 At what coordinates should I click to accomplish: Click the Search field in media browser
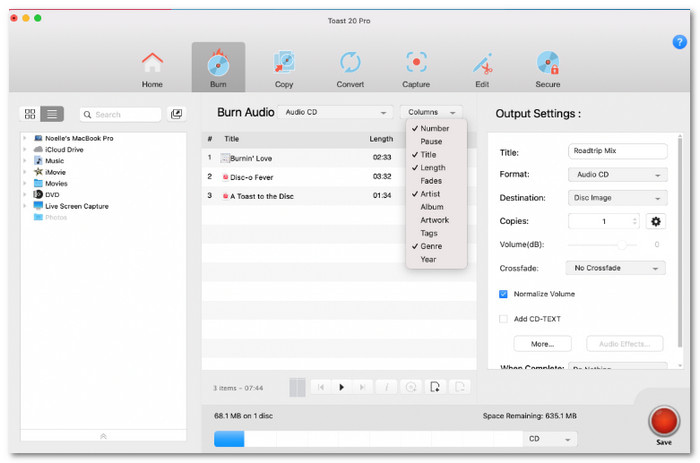121,114
